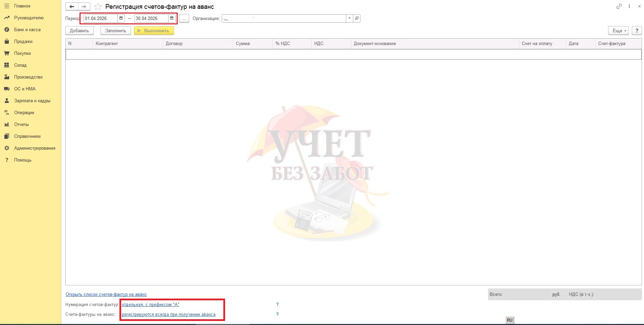Click the ОС и НМА truck icon

coord(7,89)
